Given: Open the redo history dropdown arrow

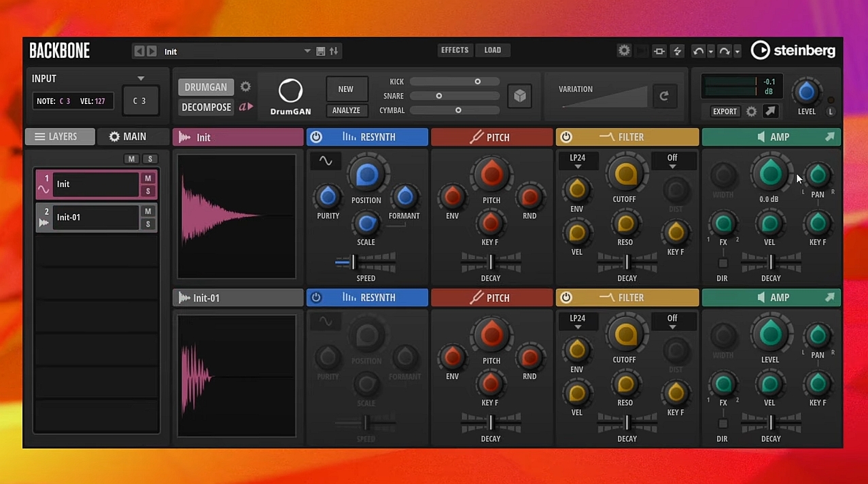Looking at the screenshot, I should [737, 52].
